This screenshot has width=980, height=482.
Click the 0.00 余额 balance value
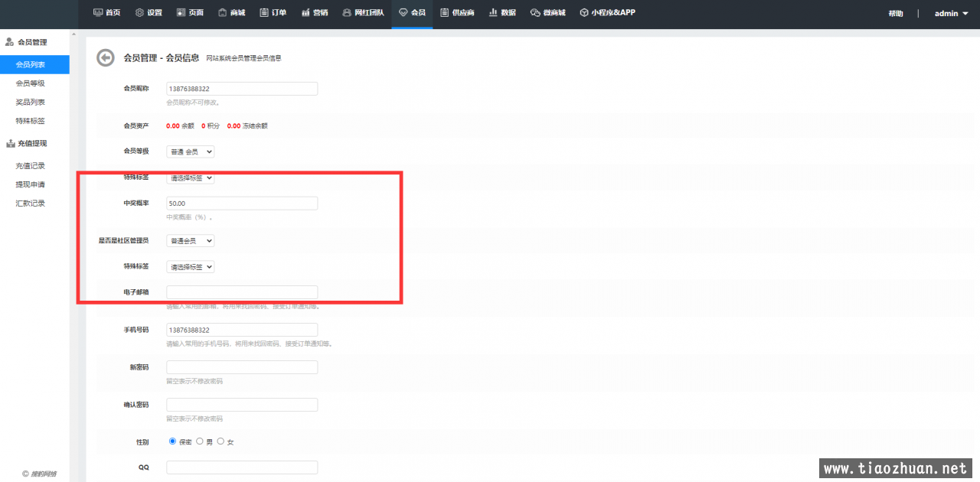tap(180, 125)
